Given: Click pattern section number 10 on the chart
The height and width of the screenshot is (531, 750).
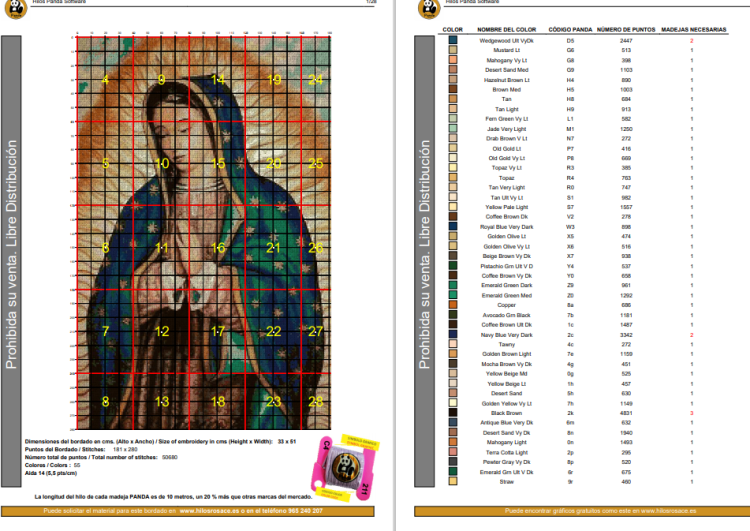Looking at the screenshot, I should click(x=163, y=162).
